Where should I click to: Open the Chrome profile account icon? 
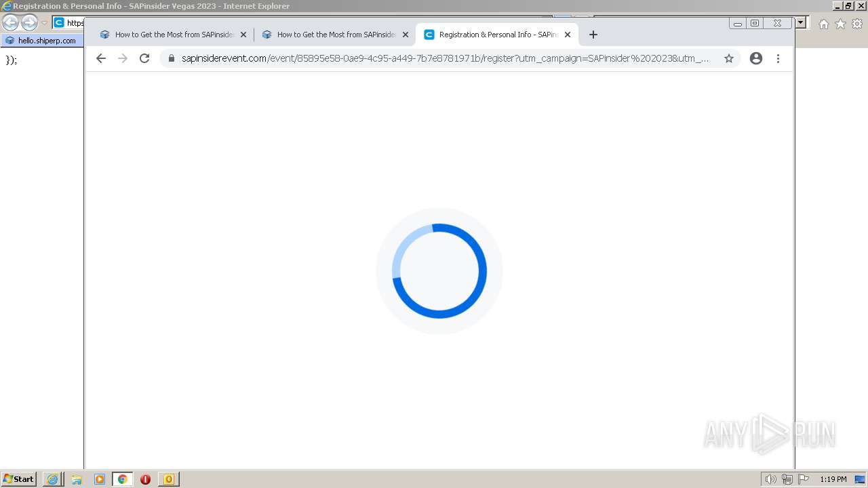point(756,58)
